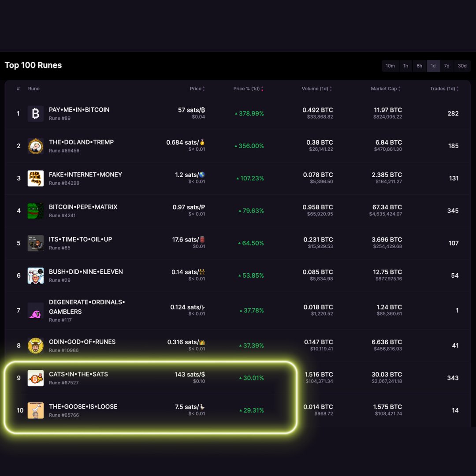Image resolution: width=476 pixels, height=476 pixels.
Task: Click the 67.34 BTC market cap cell
Action: pyautogui.click(x=386, y=210)
